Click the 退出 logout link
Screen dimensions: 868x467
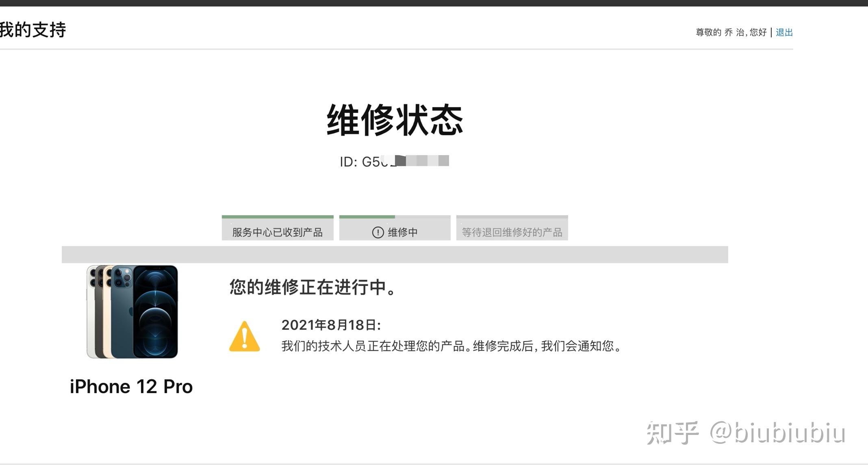[784, 32]
